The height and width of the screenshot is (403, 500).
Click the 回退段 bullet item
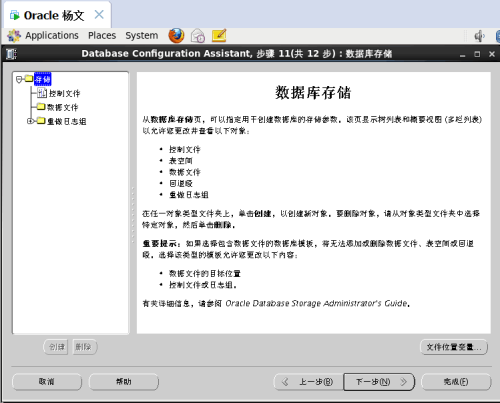(x=180, y=183)
